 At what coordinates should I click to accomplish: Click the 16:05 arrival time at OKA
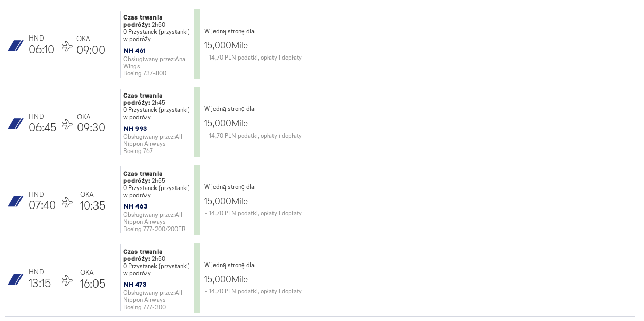92,284
